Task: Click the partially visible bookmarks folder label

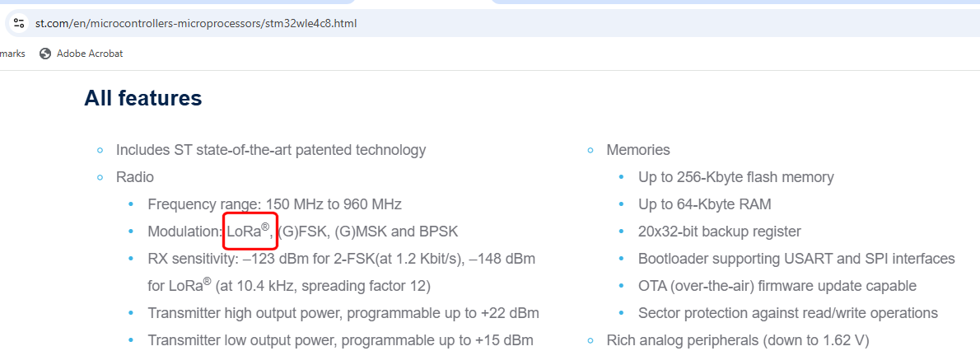Action: tap(12, 54)
